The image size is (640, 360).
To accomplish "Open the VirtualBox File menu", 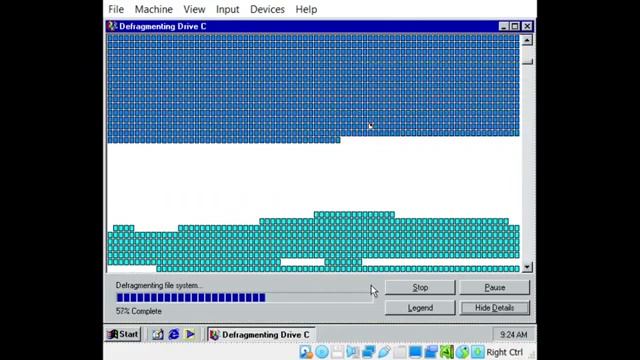I will tap(116, 9).
